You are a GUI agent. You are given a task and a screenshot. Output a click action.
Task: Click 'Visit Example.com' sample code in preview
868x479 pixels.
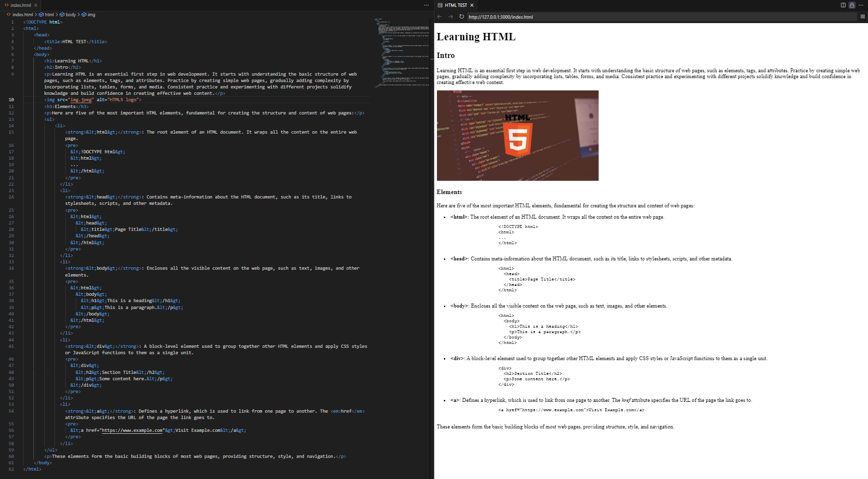608,410
